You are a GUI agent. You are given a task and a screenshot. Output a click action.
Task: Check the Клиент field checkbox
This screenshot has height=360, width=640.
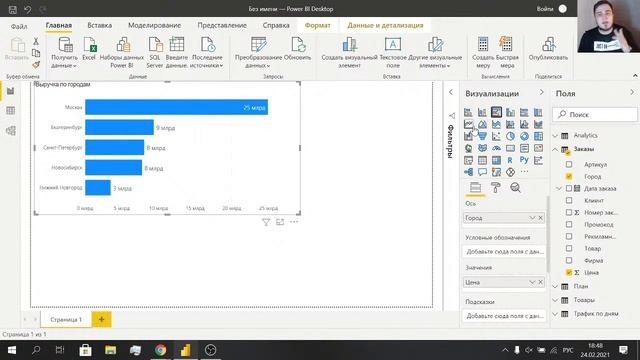tap(569, 200)
